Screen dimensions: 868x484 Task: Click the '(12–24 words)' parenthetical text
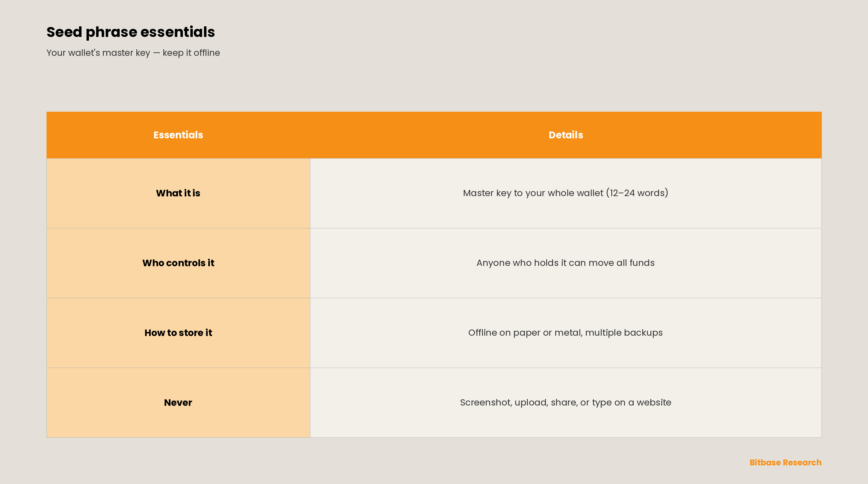pos(637,193)
